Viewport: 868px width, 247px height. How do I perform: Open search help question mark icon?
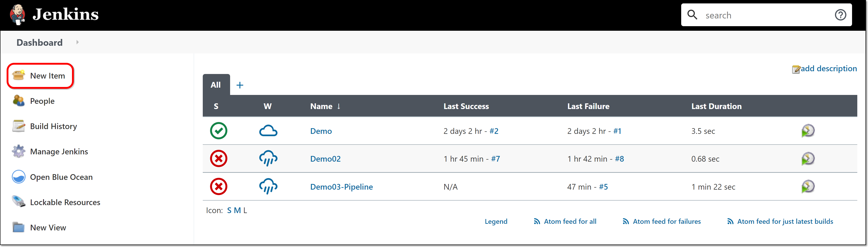pos(840,15)
